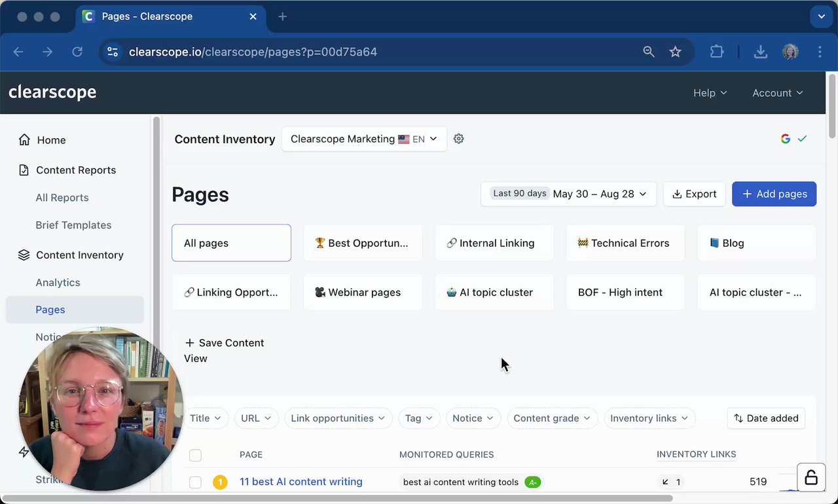Click the Export button
This screenshot has height=504, width=838.
(x=695, y=194)
